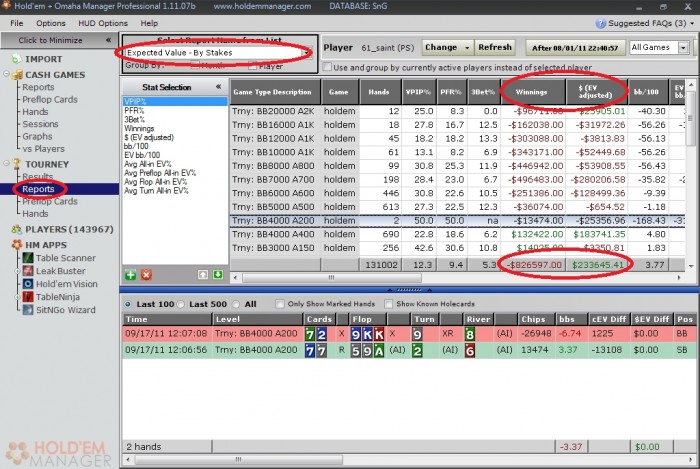
Task: Open Cash Games Sessions item
Action: coord(40,124)
